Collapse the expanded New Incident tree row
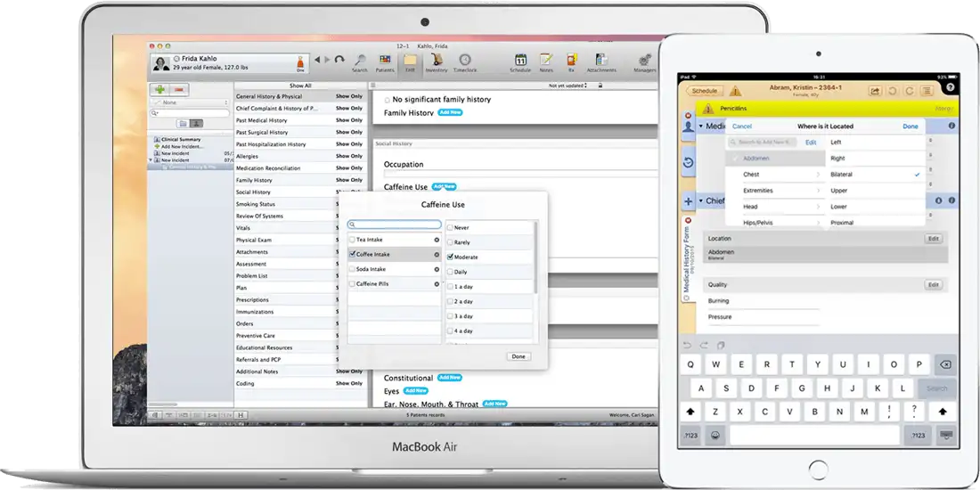Viewport: 980px width, 490px height. pos(151,160)
